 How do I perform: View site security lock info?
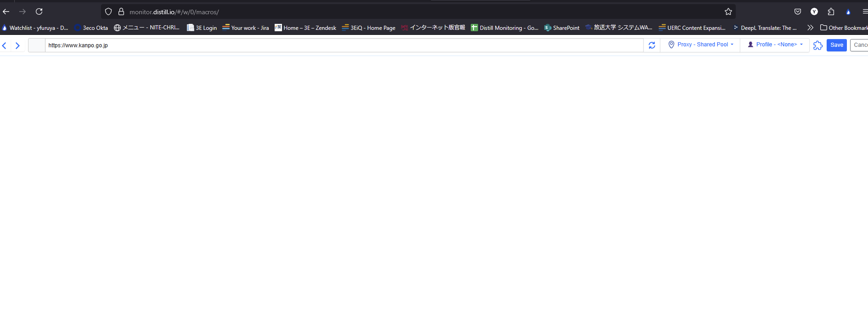click(121, 12)
